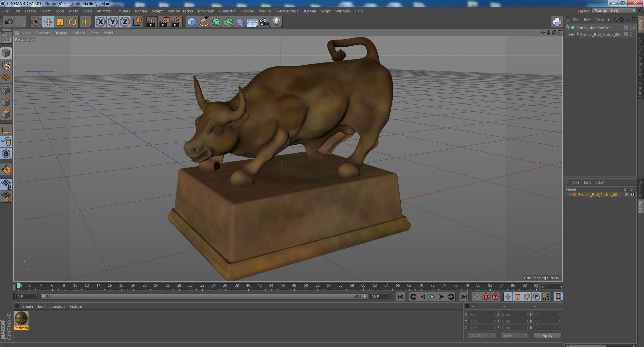Open the spline Pen tool

coord(204,22)
